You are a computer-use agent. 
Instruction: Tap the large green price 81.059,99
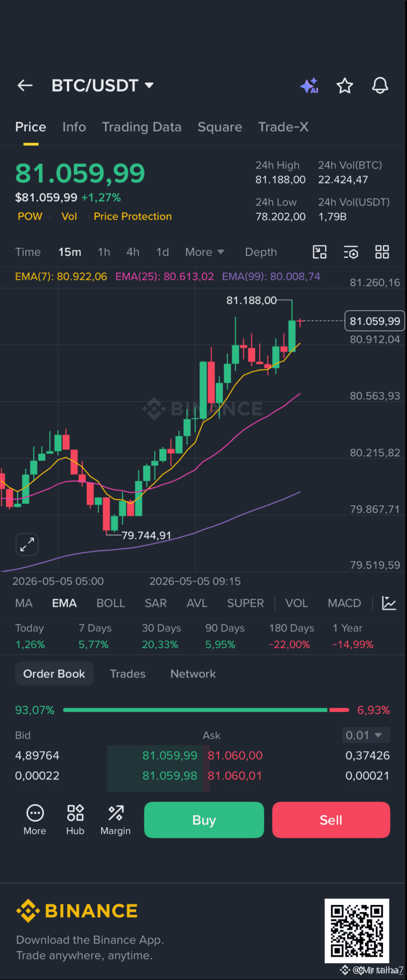pyautogui.click(x=80, y=173)
